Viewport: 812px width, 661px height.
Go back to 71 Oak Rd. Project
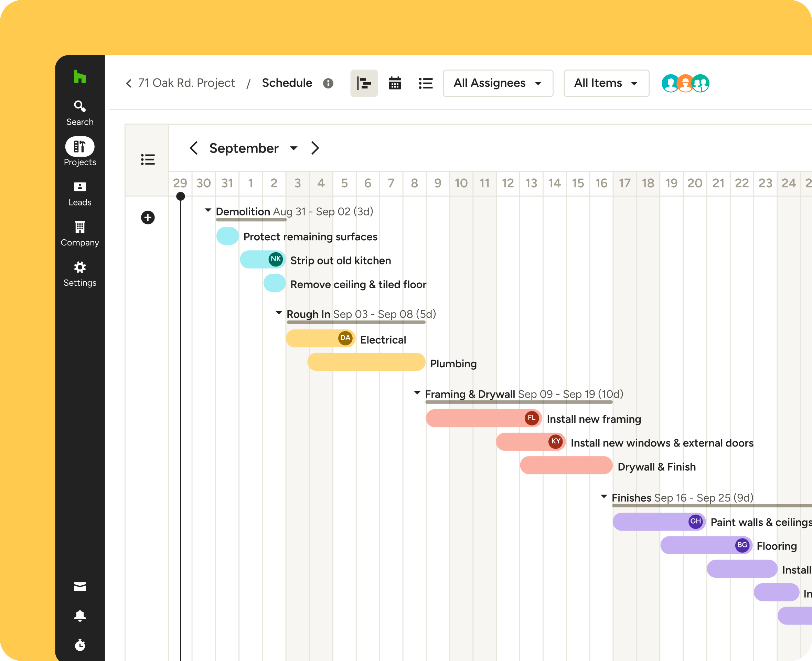(180, 83)
